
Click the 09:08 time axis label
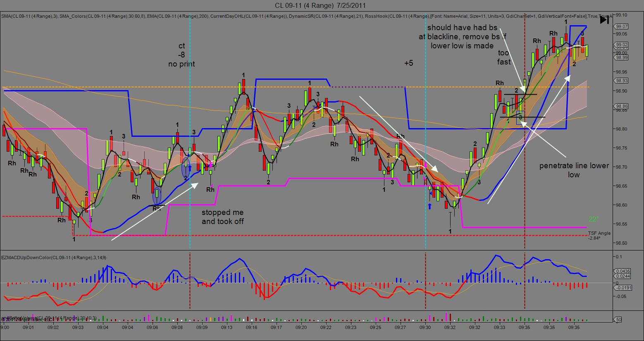click(177, 327)
